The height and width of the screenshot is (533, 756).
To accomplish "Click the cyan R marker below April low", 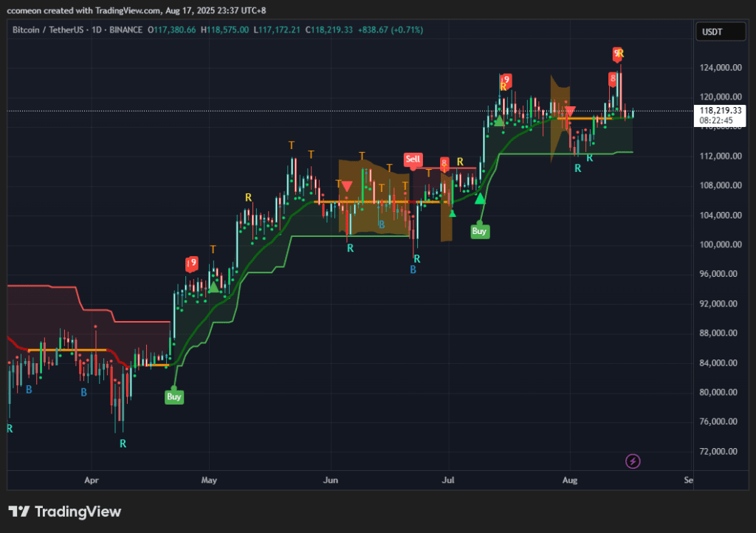I will pyautogui.click(x=123, y=444).
